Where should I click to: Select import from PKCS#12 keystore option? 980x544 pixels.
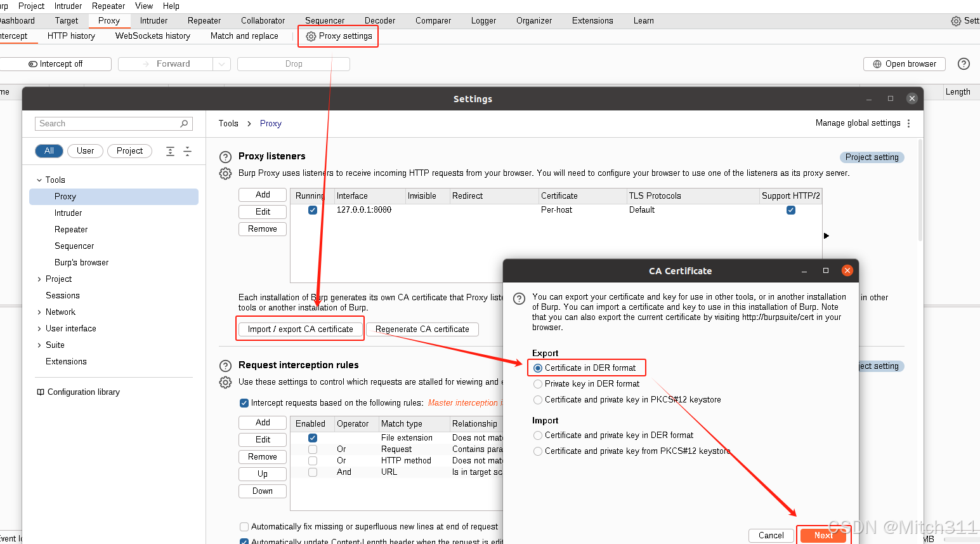click(x=538, y=451)
